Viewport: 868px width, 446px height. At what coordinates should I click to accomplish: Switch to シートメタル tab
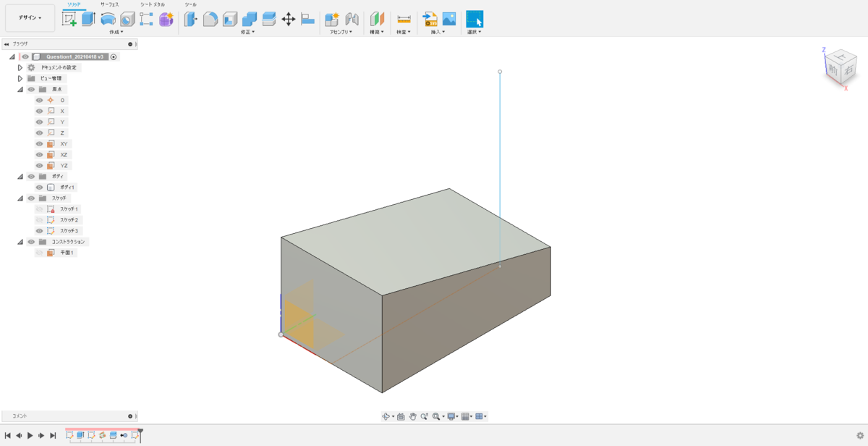tap(152, 4)
